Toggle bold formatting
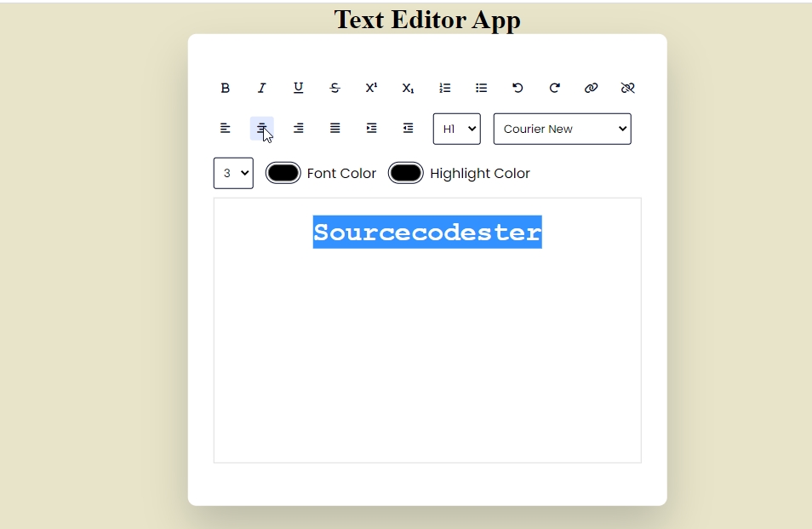Screen dimensions: 812x529 pos(225,88)
